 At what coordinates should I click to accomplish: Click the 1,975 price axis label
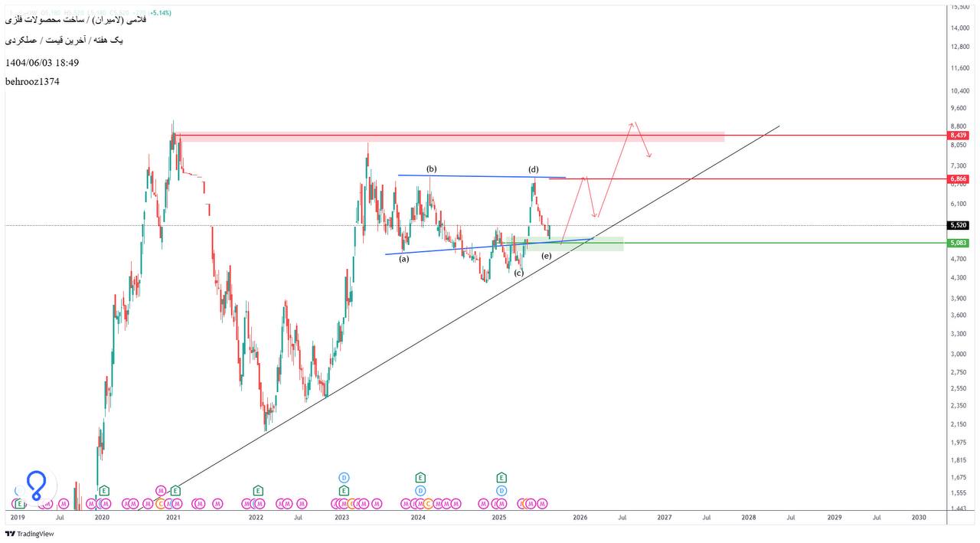pos(960,442)
